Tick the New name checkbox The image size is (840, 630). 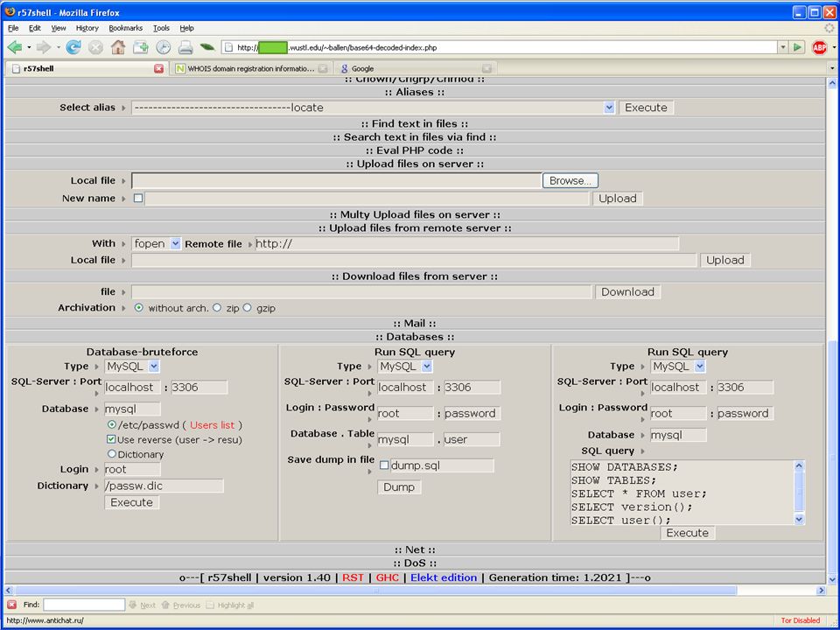click(x=138, y=199)
